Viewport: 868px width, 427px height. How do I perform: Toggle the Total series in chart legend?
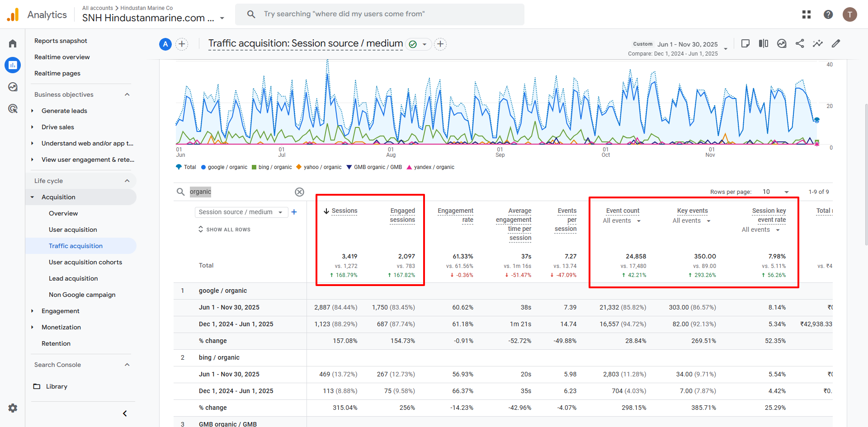coord(186,167)
